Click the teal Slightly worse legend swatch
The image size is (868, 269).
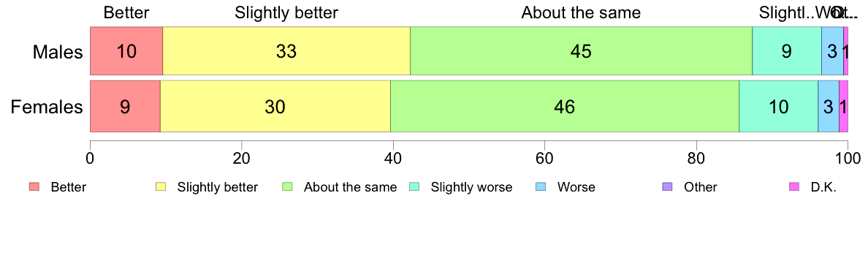[x=414, y=187]
